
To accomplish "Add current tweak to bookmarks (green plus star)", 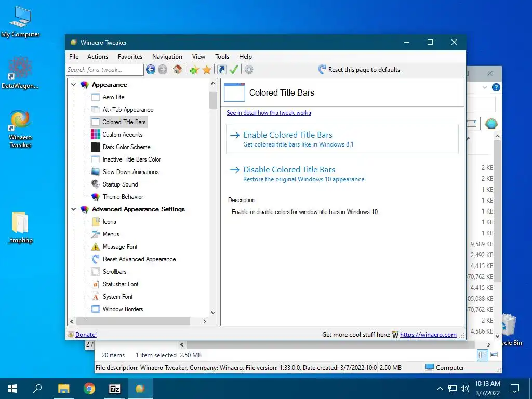I will [194, 70].
